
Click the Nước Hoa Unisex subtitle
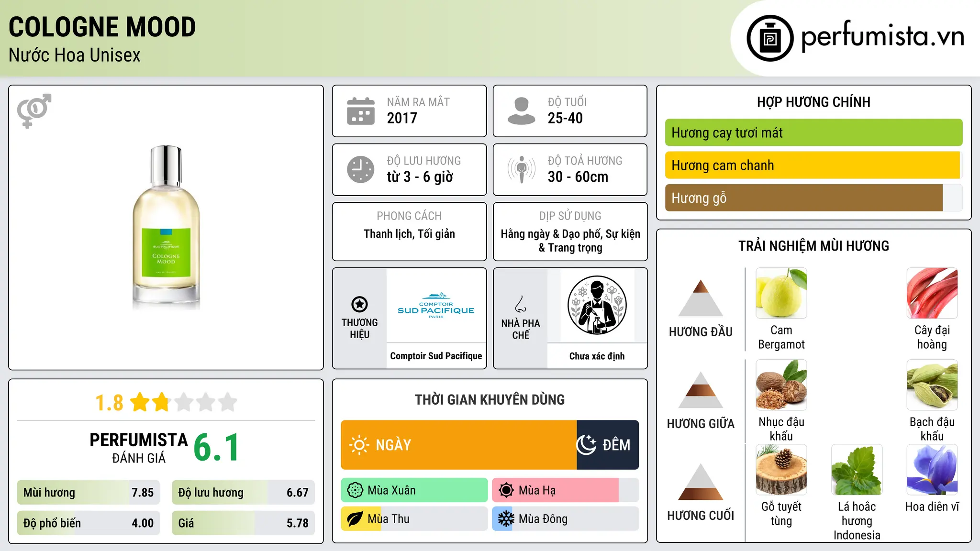[75, 55]
